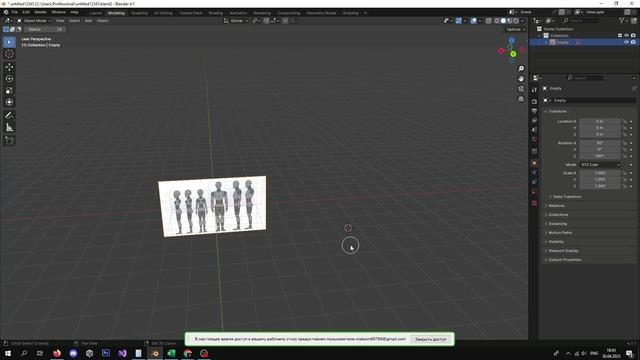640x360 pixels.
Task: Select the Scale tool
Action: click(x=9, y=91)
